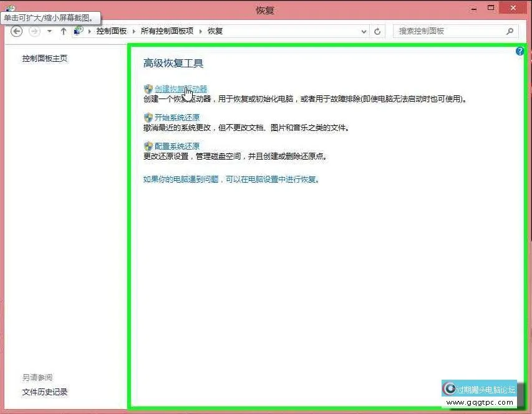532x414 pixels.
Task: Click the shield icon beside 开始系统还原
Action: pyautogui.click(x=148, y=117)
